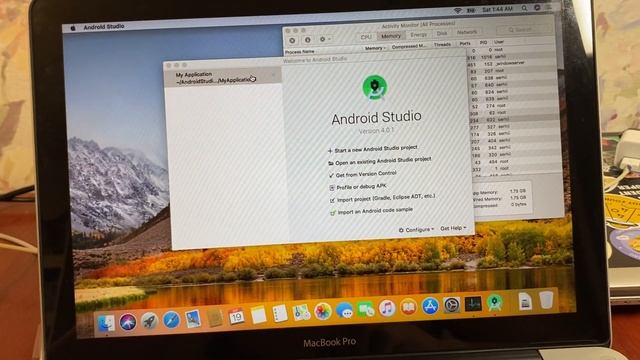Image resolution: width=640 pixels, height=360 pixels.
Task: Click Import project (Gradle, Eclipse ADT, etc.)
Action: point(382,198)
